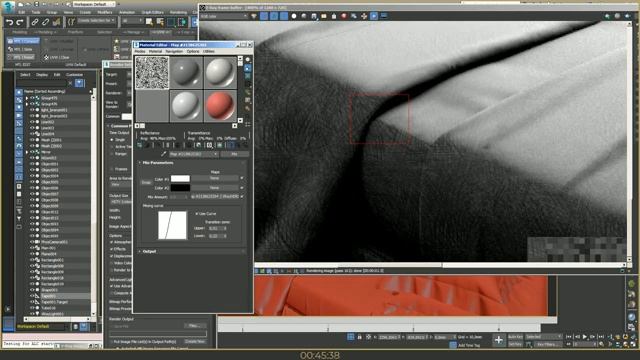Select the Single time output radio button

pos(112,140)
